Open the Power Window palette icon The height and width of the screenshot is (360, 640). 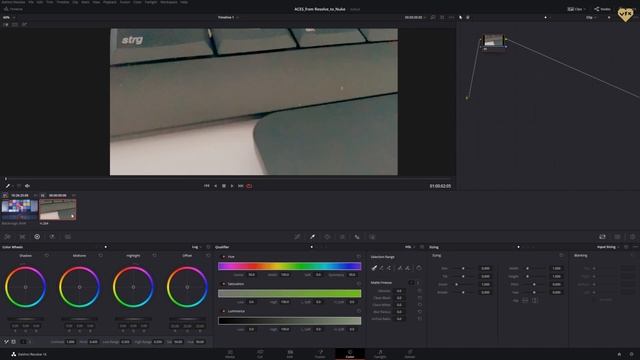click(327, 237)
